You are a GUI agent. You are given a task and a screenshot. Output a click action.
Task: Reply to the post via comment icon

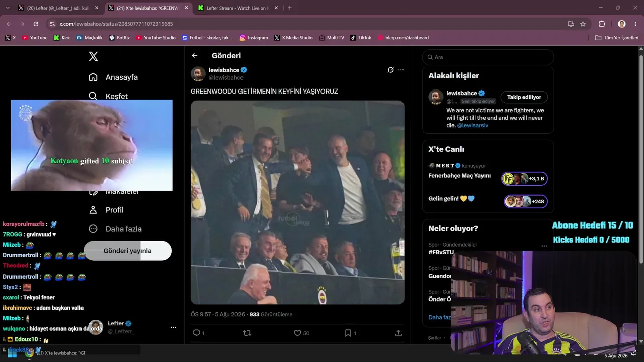(x=196, y=333)
